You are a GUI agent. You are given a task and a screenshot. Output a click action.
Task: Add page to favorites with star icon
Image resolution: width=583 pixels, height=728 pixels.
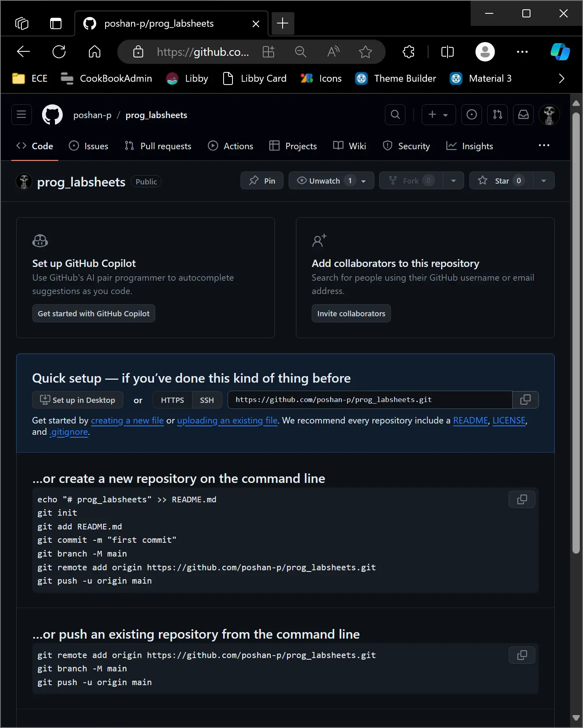[x=365, y=52]
